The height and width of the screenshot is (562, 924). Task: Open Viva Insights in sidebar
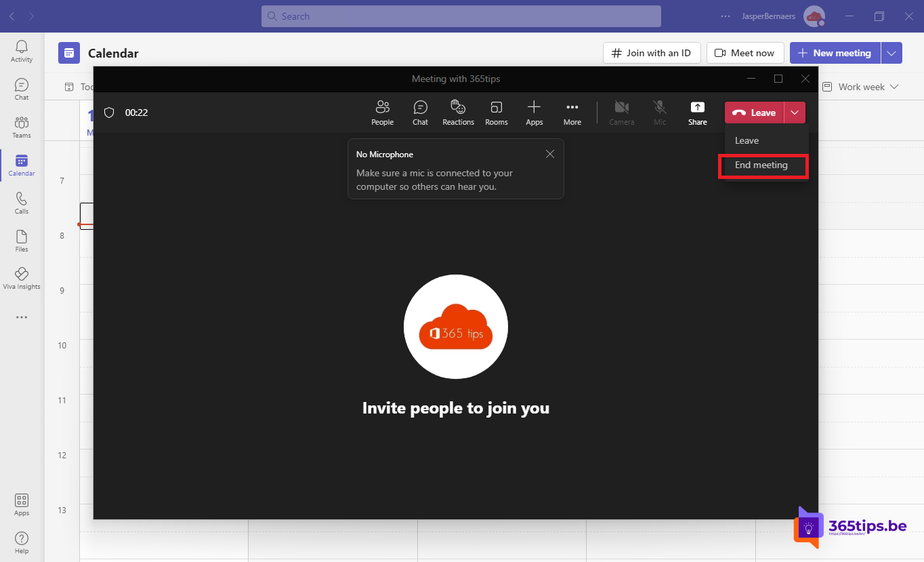(22, 278)
